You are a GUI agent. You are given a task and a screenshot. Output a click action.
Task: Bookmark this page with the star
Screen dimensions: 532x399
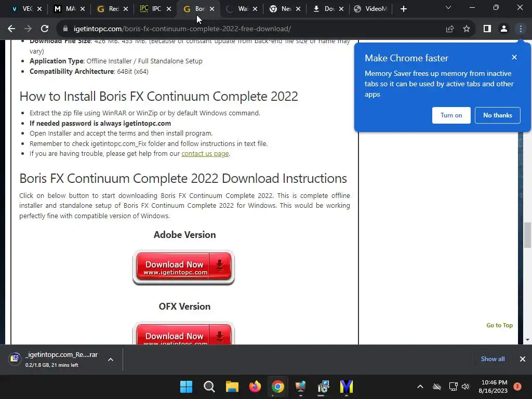tap(467, 29)
